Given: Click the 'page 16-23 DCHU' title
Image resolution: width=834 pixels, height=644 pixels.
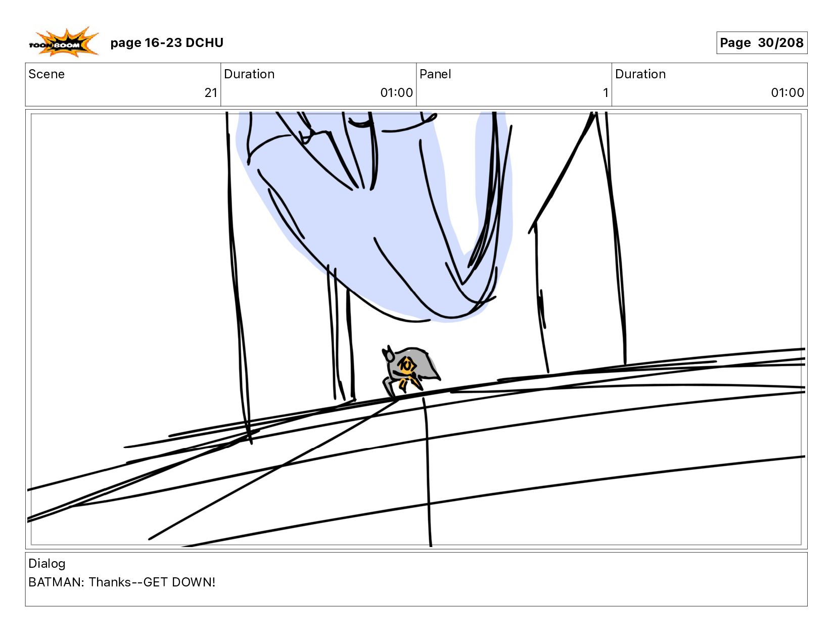Looking at the screenshot, I should click(x=167, y=43).
